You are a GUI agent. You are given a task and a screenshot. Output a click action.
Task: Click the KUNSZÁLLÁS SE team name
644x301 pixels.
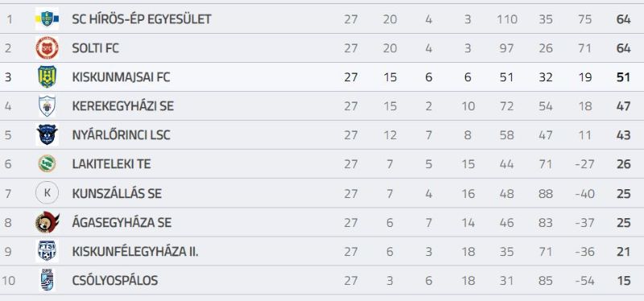[x=117, y=193]
